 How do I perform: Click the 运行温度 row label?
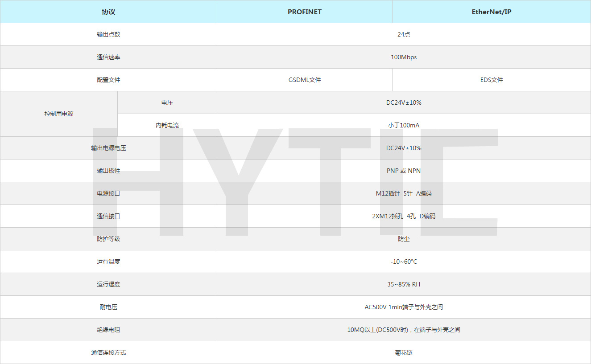(108, 262)
